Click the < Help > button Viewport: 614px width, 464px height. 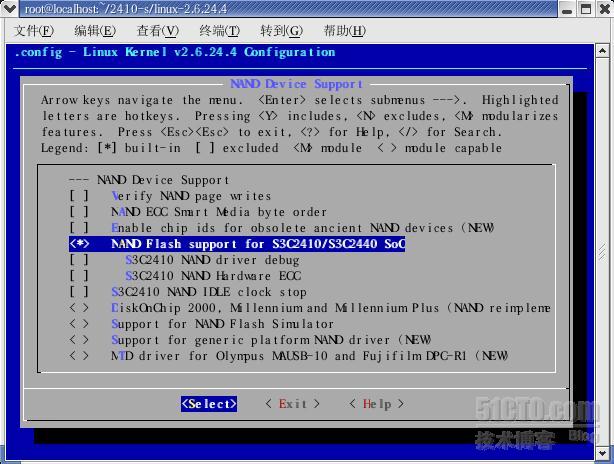[x=377, y=404]
